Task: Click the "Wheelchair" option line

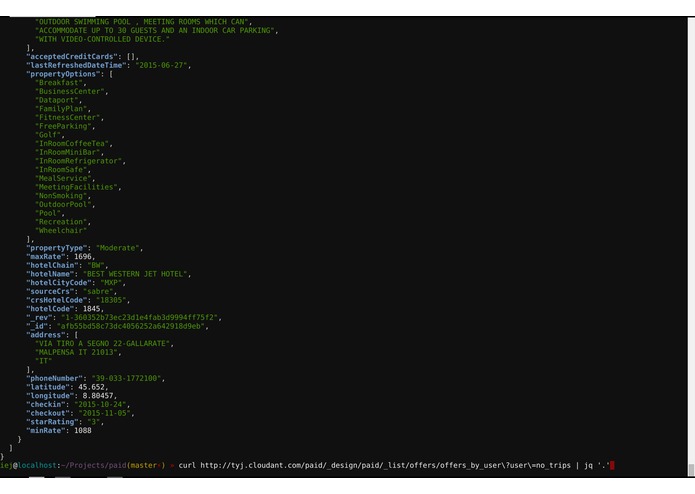Action: 61,230
